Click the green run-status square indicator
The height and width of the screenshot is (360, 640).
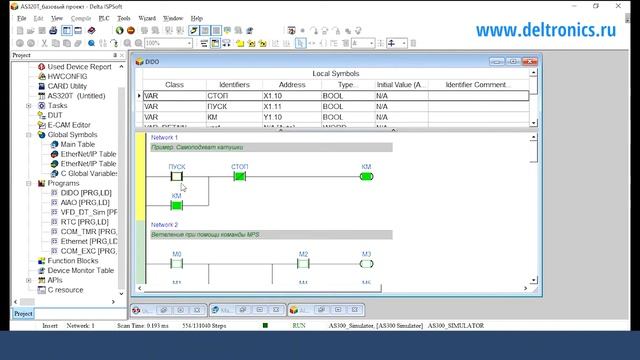pyautogui.click(x=265, y=325)
